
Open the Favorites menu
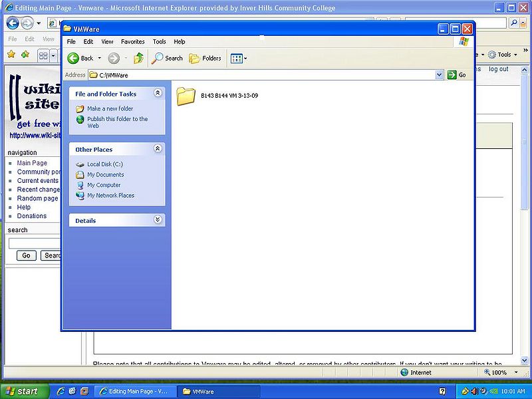click(132, 42)
